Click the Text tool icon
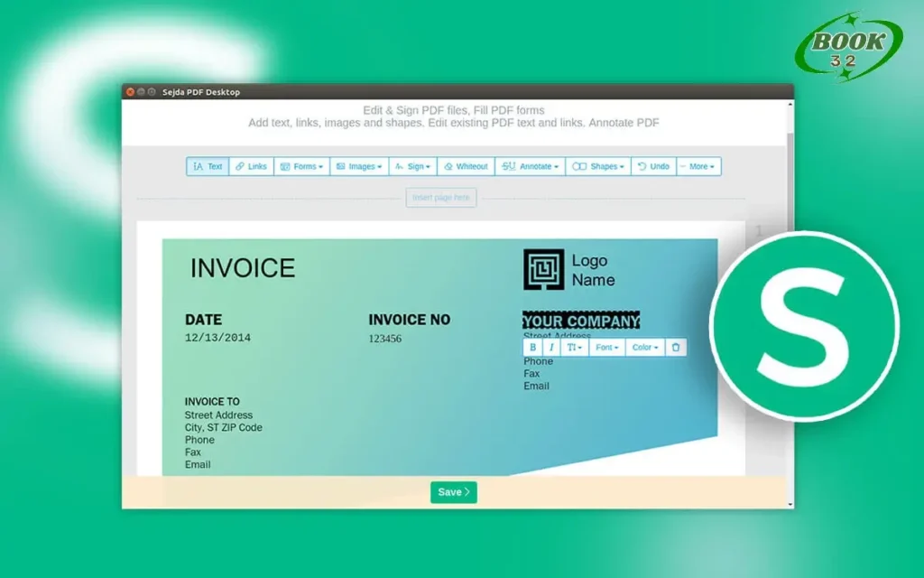 pyautogui.click(x=198, y=166)
